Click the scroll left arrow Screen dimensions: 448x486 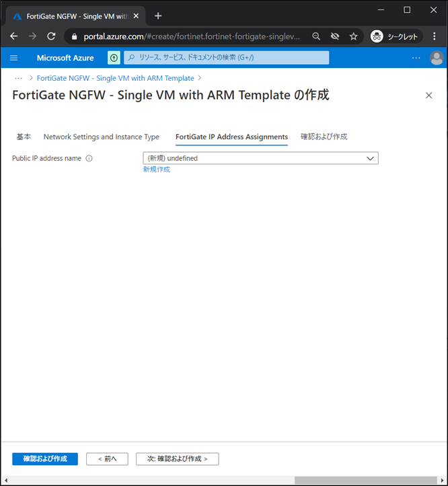5,480
